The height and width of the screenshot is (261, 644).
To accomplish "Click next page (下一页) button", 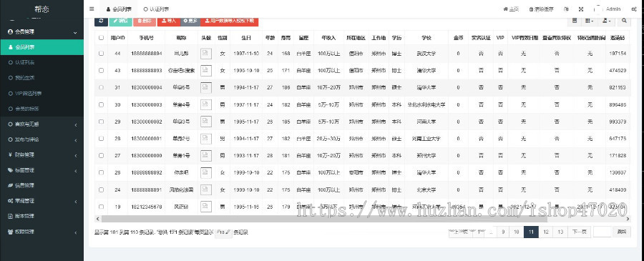I will coord(579,232).
